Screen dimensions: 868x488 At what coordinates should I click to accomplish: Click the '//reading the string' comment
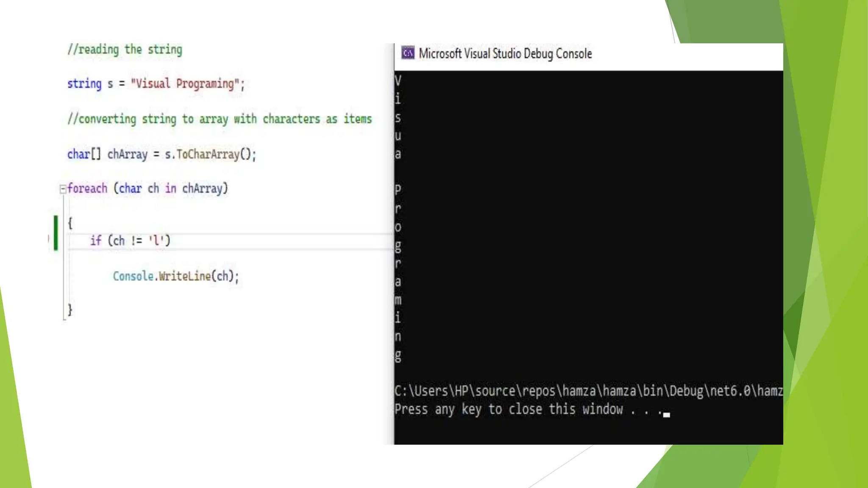click(125, 50)
